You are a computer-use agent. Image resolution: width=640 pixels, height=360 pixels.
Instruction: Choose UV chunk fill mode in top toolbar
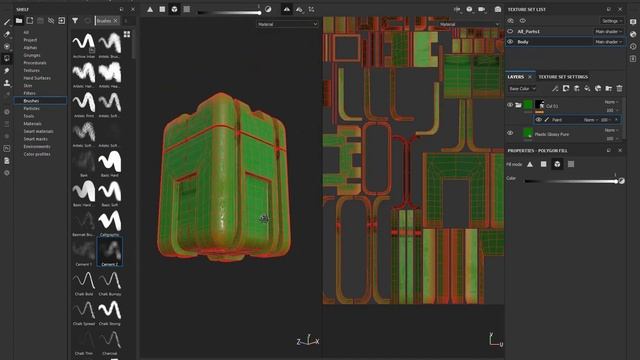(x=187, y=9)
